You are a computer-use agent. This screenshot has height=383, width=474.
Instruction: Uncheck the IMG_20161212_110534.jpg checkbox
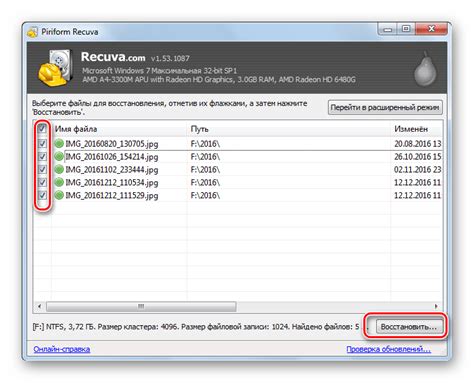pos(42,182)
